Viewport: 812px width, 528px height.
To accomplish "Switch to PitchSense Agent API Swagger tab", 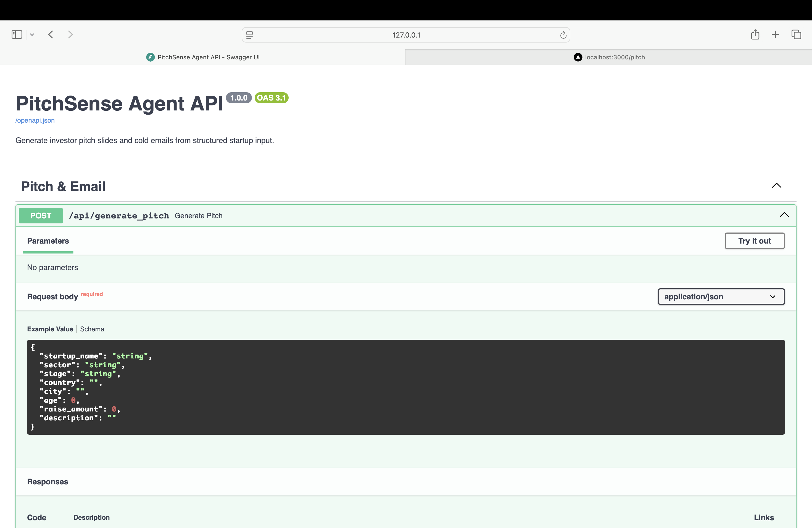I will (x=203, y=57).
